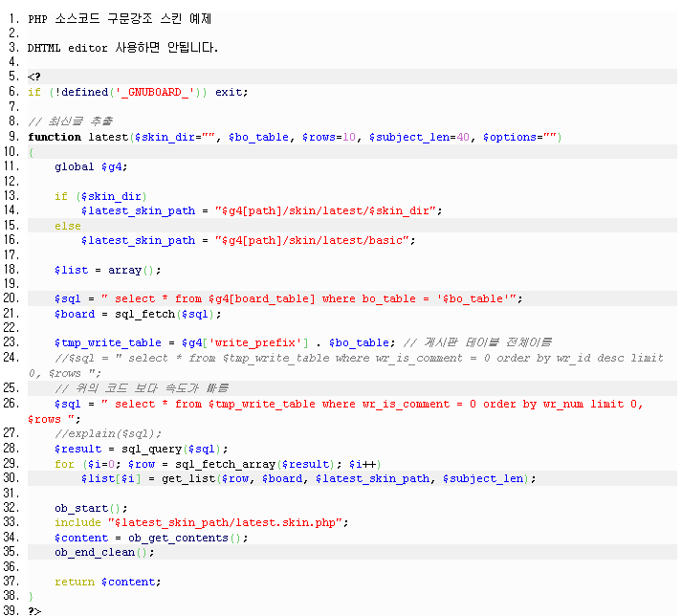Click the "ob_start();" call on line 32
The height and width of the screenshot is (616, 682).
point(91,508)
